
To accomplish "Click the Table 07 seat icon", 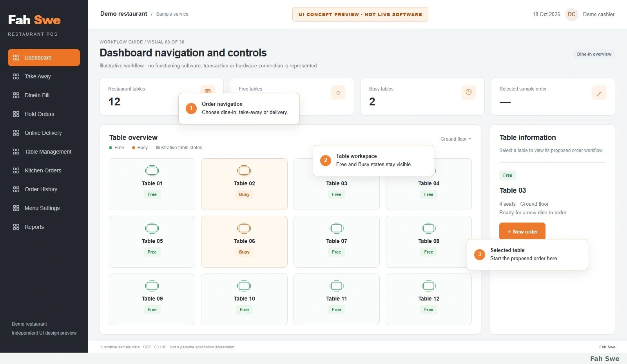I will click(337, 228).
